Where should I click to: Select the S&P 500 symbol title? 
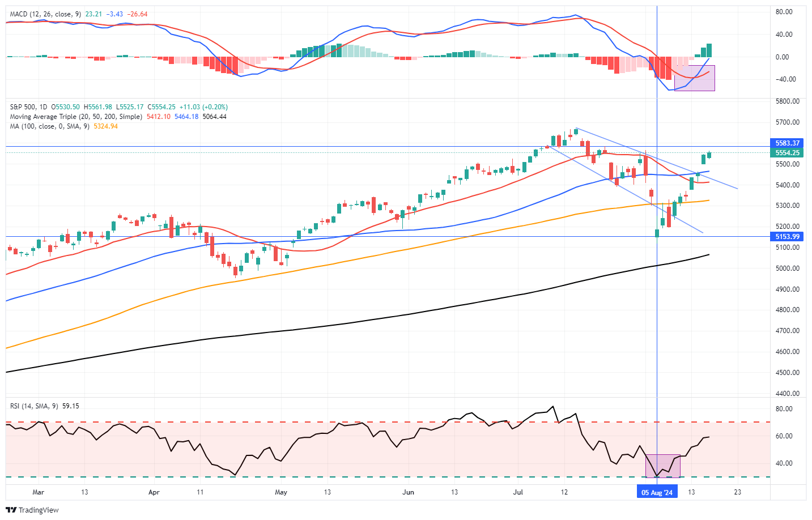tap(23, 107)
